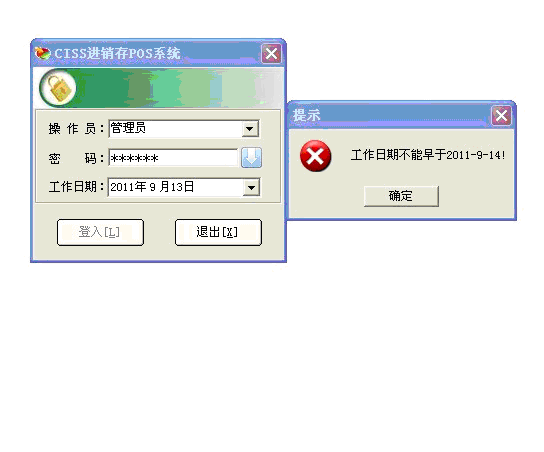Close the 提示 dialog with its X
544x452 pixels.
coord(501,116)
